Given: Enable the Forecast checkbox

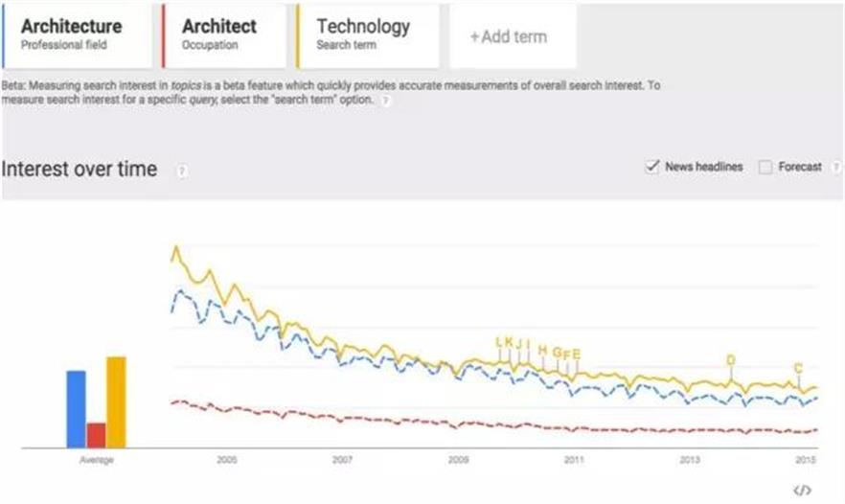Looking at the screenshot, I should (x=765, y=167).
